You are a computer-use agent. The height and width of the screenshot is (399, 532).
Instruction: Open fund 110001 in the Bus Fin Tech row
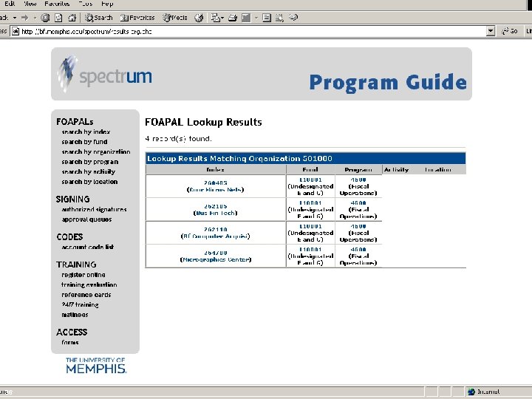point(310,203)
